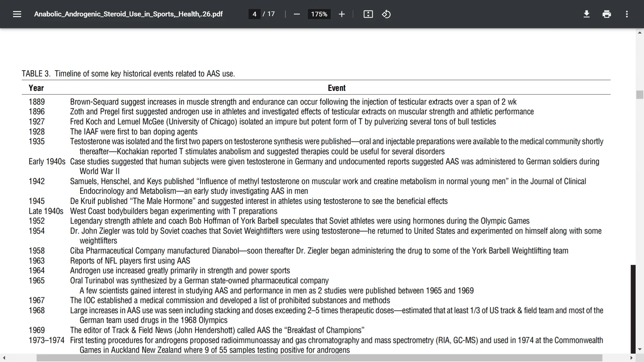The width and height of the screenshot is (644, 362).
Task: Click the 'Testosterone was isolated' event line
Action: (336, 141)
